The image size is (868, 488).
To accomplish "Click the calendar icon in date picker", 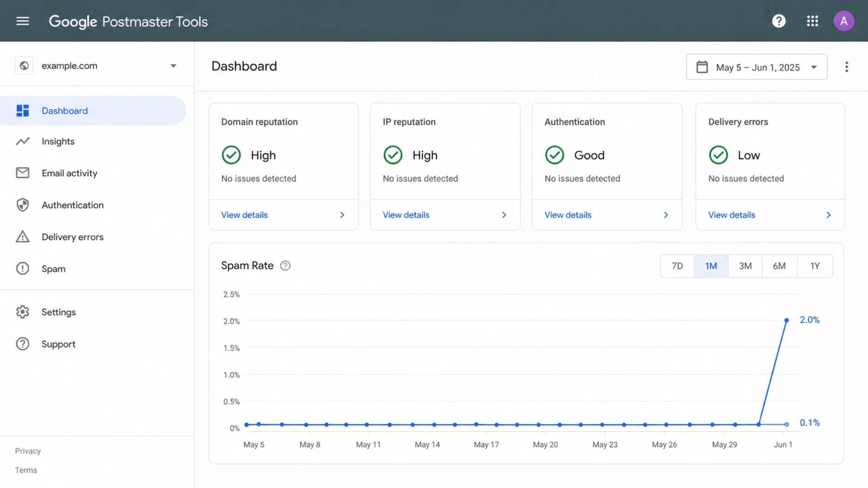I will pos(702,67).
